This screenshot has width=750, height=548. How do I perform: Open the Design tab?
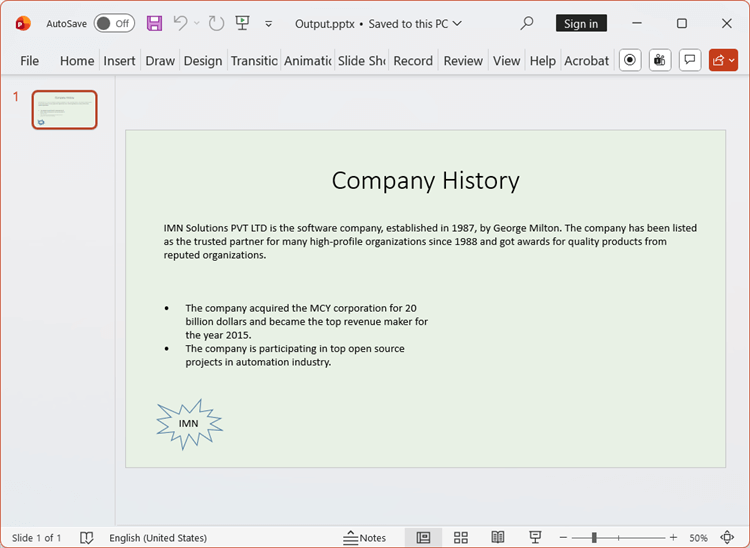203,61
